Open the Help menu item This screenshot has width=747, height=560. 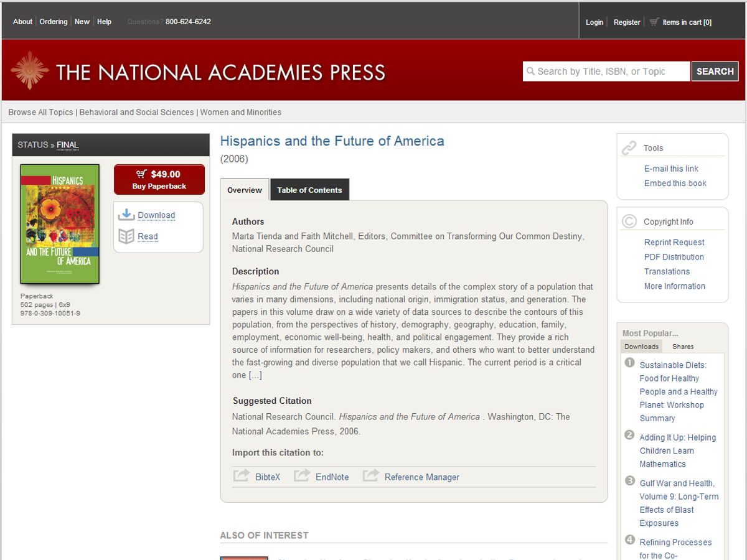click(104, 22)
